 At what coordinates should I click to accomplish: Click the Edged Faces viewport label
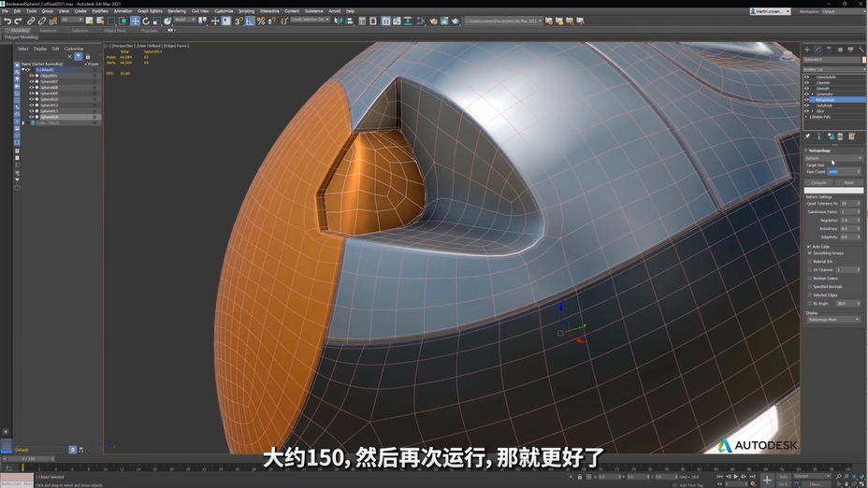tap(176, 46)
